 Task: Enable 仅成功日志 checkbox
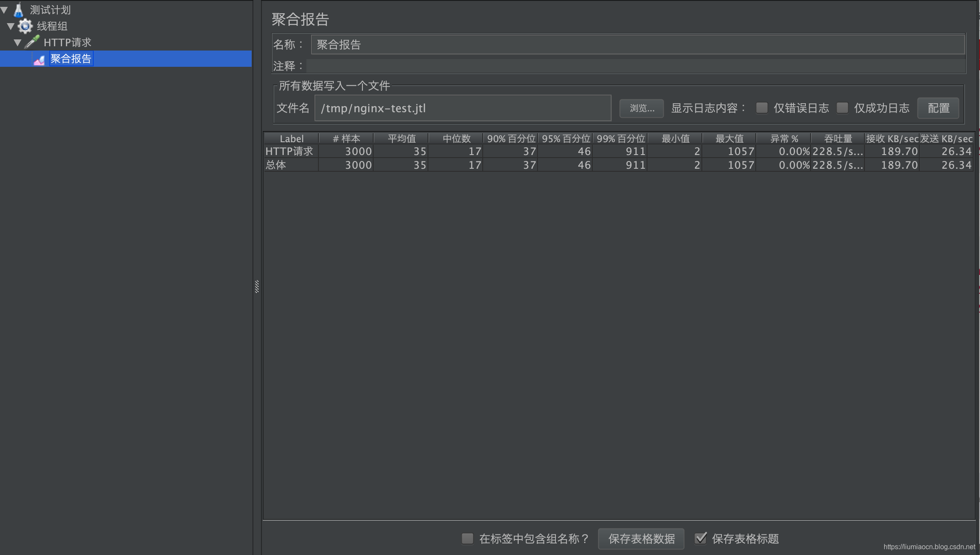coord(842,108)
